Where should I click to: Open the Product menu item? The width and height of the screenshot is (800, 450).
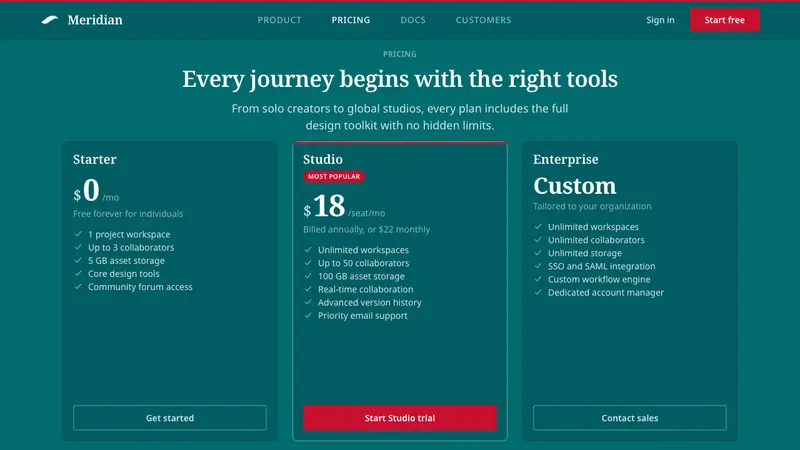(279, 20)
